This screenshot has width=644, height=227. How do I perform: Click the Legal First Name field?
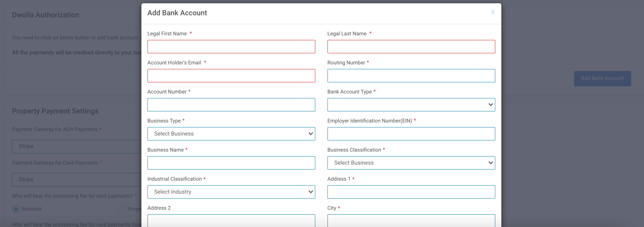pos(231,47)
